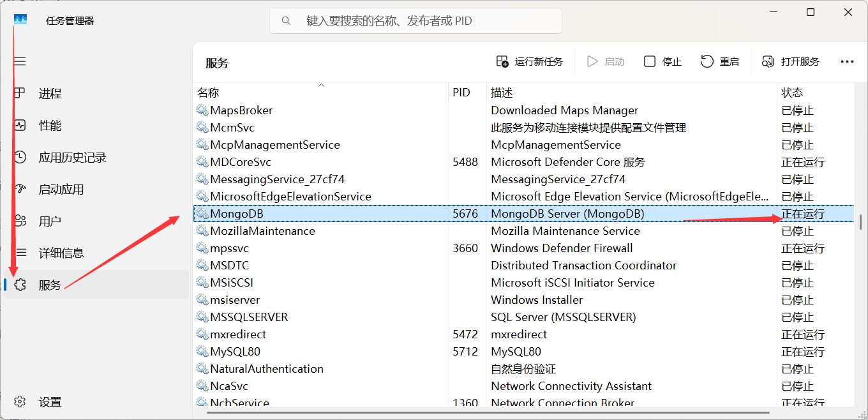Viewport: 868px width, 420px height.
Task: Click the MDCoreSvc service gear icon
Action: coord(202,162)
